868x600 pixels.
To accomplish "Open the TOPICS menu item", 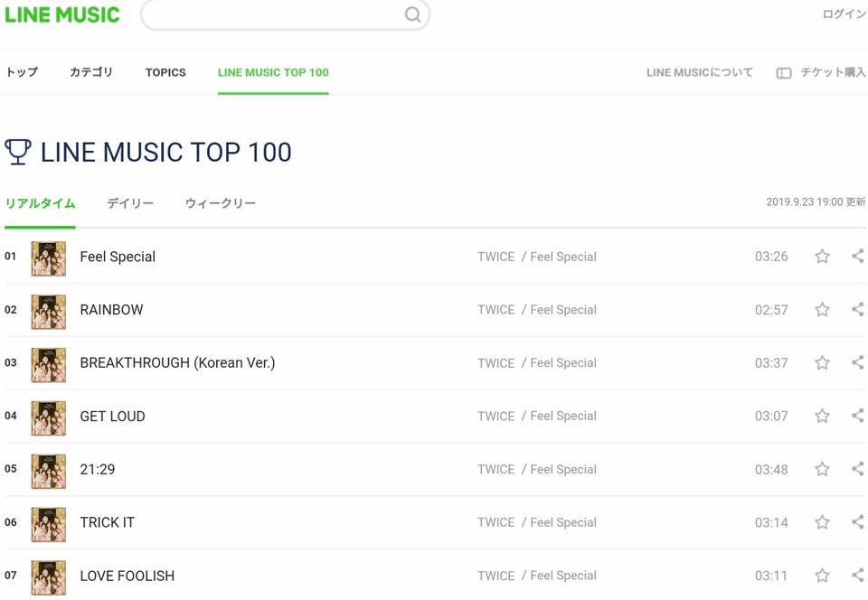I will [x=165, y=72].
